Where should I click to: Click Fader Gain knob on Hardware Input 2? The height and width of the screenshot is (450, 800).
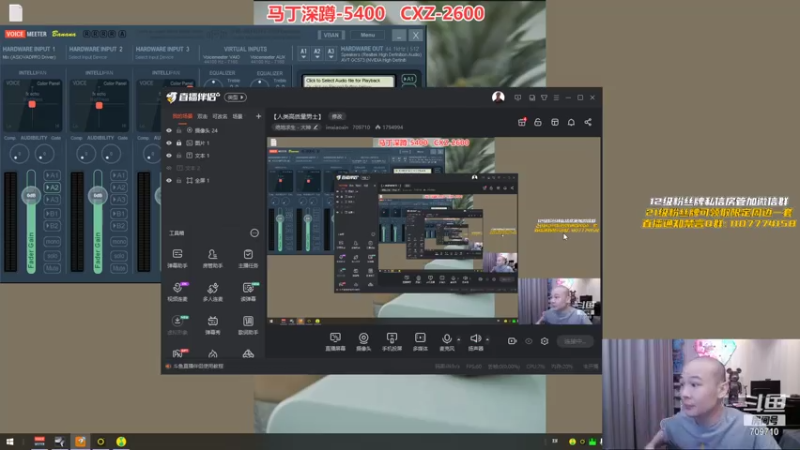97,195
